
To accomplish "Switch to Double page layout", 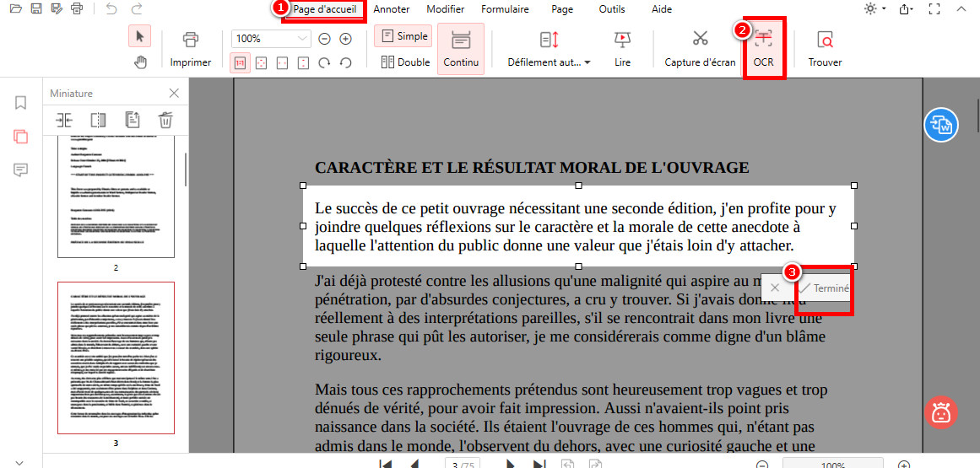I will 405,62.
